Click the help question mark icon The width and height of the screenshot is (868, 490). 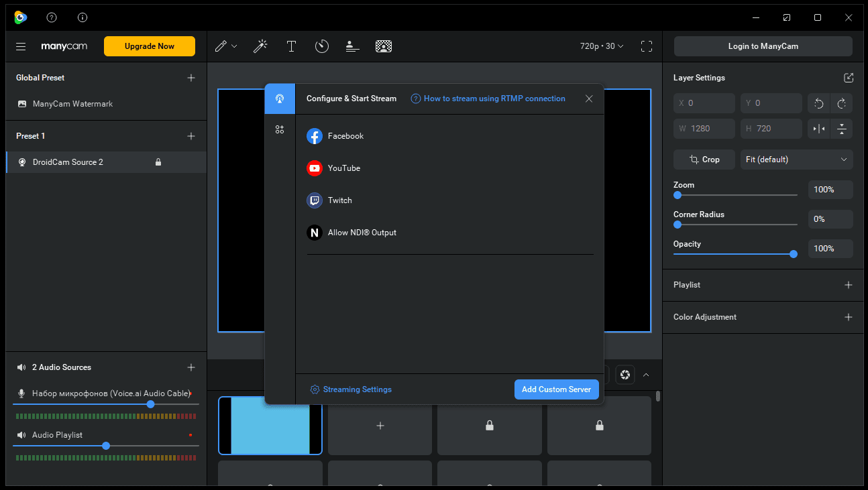tap(52, 17)
